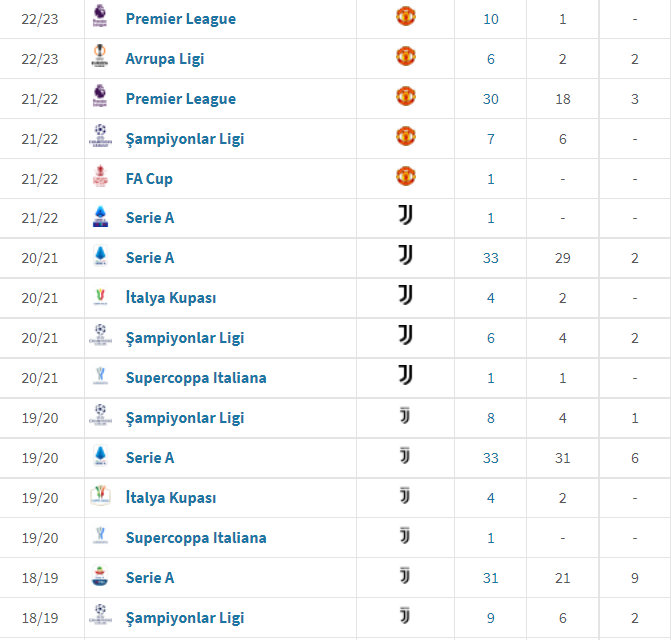Open the 19/20 İtalya Kupası link
The image size is (671, 640).
[171, 498]
